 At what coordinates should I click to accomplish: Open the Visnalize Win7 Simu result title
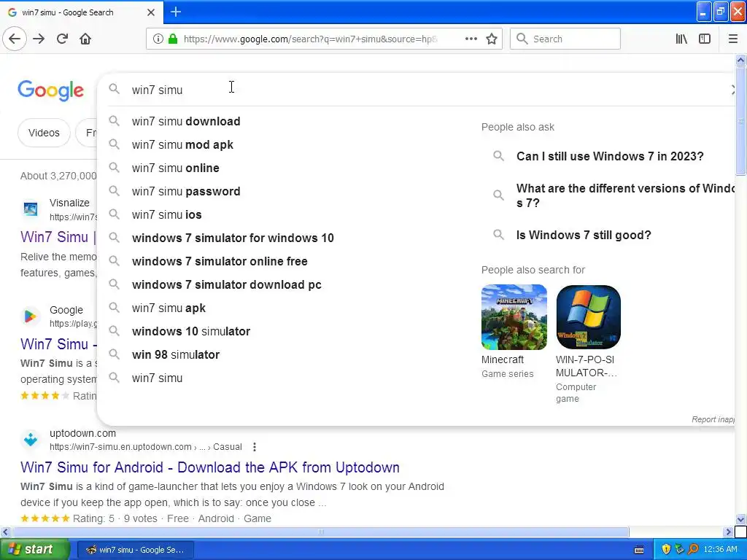point(58,237)
